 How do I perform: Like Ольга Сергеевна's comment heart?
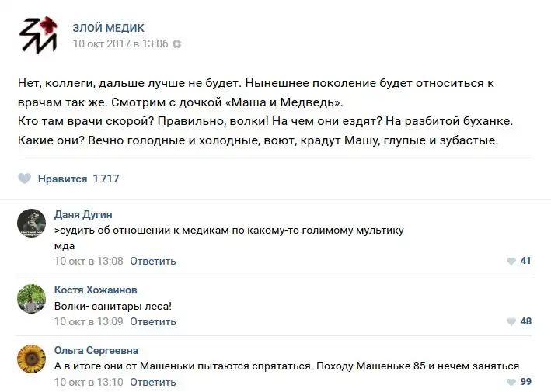511,382
